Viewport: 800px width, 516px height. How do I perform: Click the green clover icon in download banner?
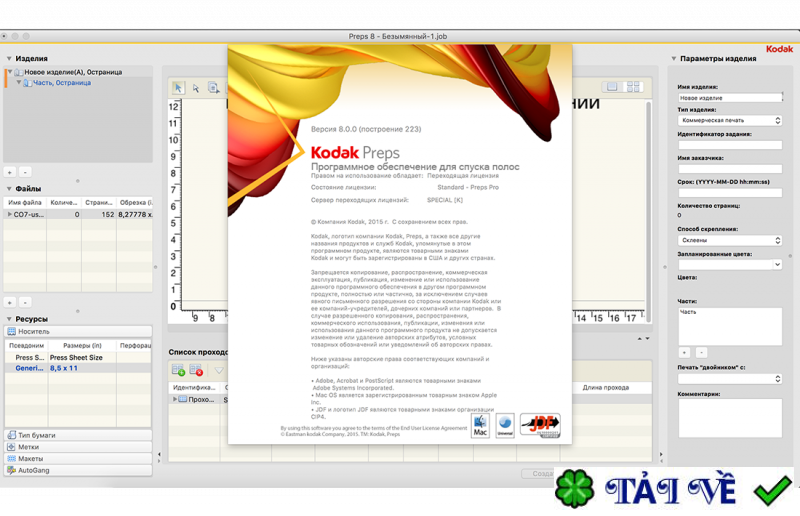point(575,489)
